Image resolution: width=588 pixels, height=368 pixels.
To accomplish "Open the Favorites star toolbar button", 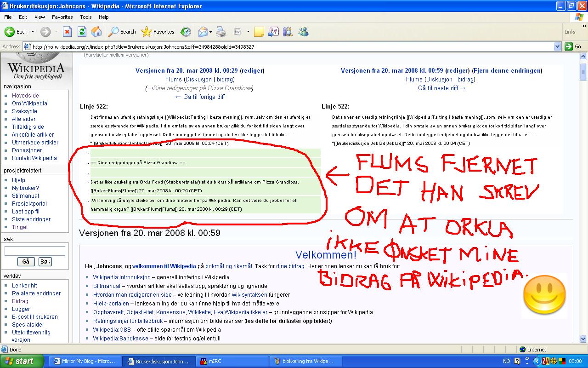I will click(158, 32).
